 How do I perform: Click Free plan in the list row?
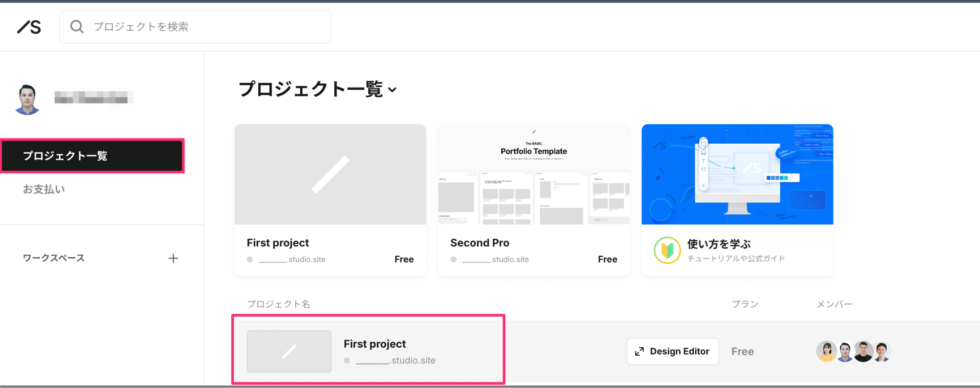click(x=742, y=351)
